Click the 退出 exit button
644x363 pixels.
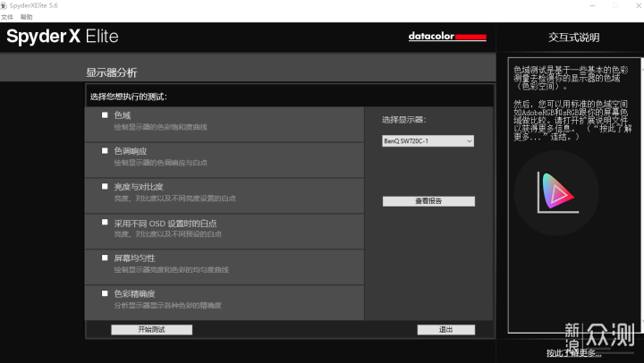click(x=446, y=330)
